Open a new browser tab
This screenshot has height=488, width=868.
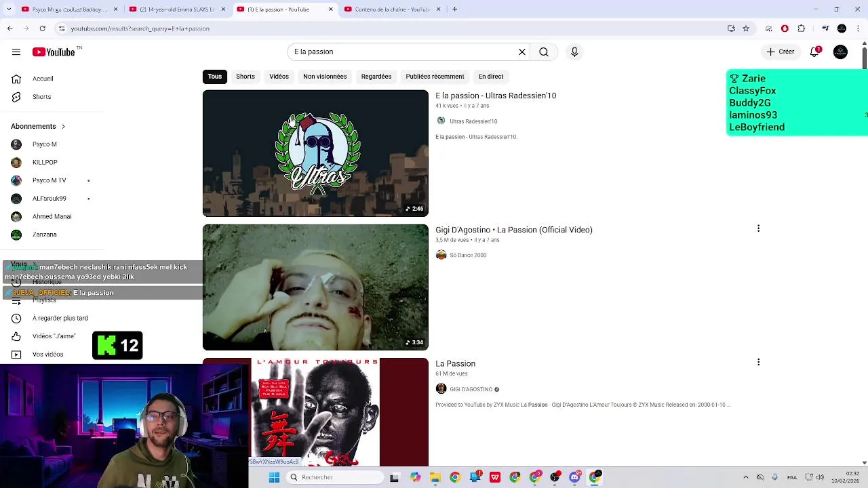[x=455, y=9]
